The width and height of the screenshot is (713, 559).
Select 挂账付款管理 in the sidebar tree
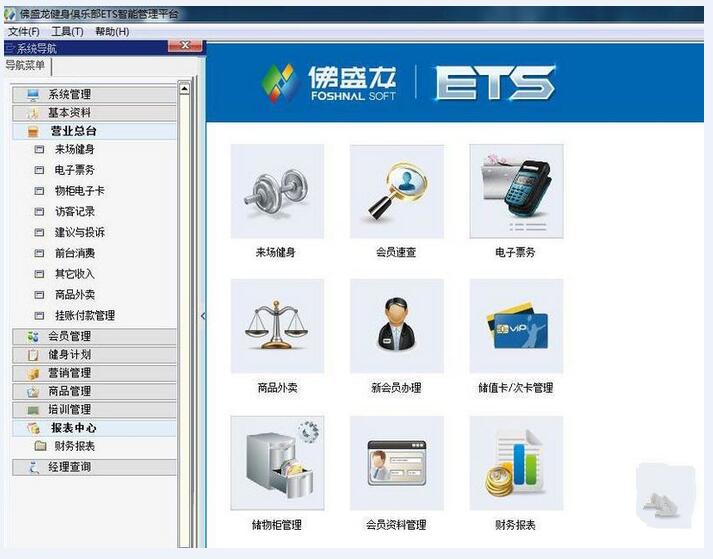point(85,315)
